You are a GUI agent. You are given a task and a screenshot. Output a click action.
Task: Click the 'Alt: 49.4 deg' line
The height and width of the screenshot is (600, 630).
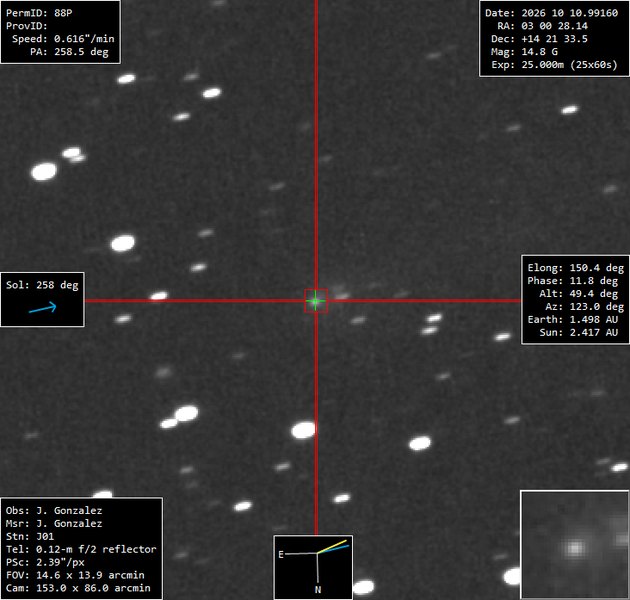coord(579,294)
